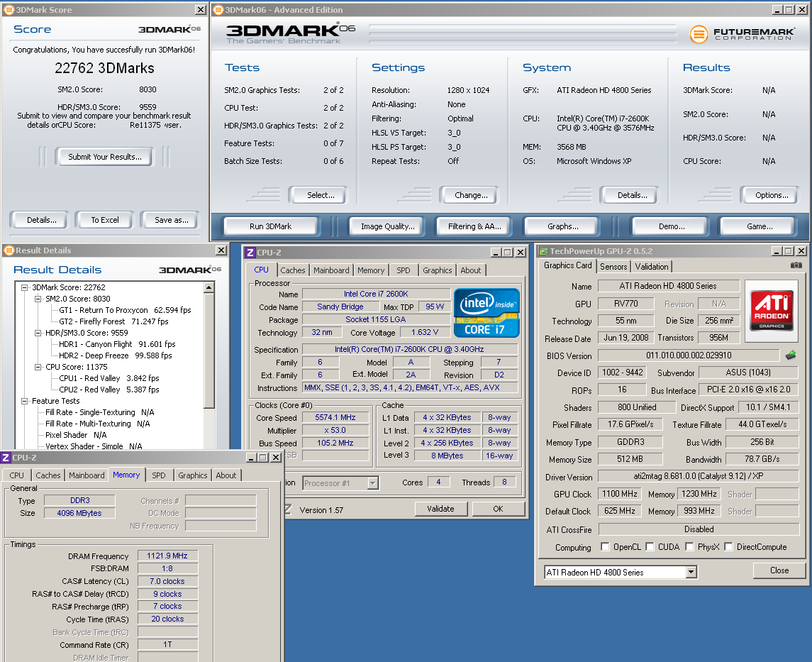Screen dimensions: 812x662
Task: Click the CPU-Z title bar icon
Action: coord(250,253)
